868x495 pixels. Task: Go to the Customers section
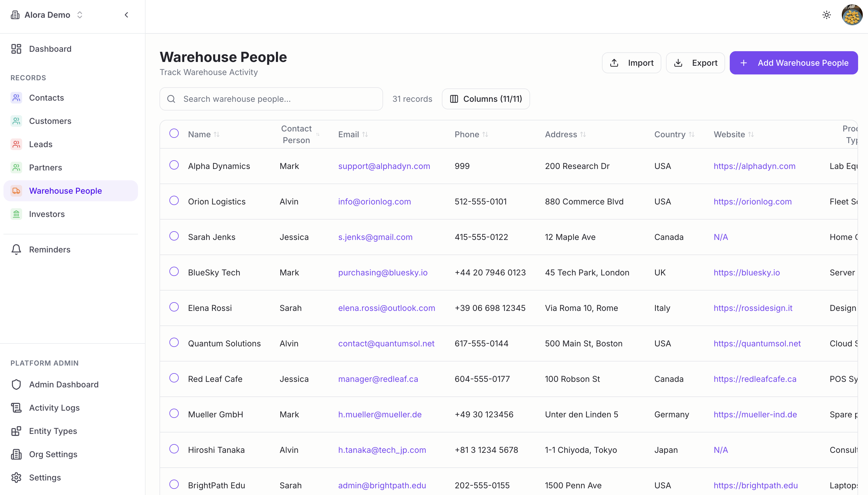[x=50, y=121]
